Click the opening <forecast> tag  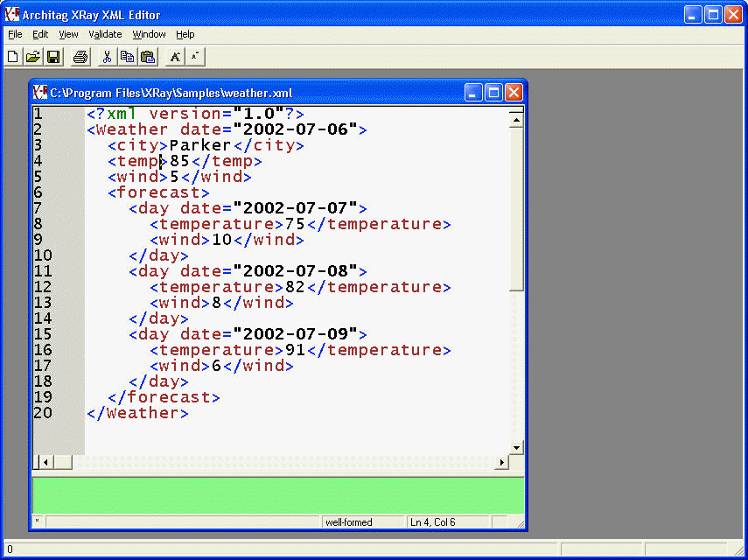pos(158,192)
